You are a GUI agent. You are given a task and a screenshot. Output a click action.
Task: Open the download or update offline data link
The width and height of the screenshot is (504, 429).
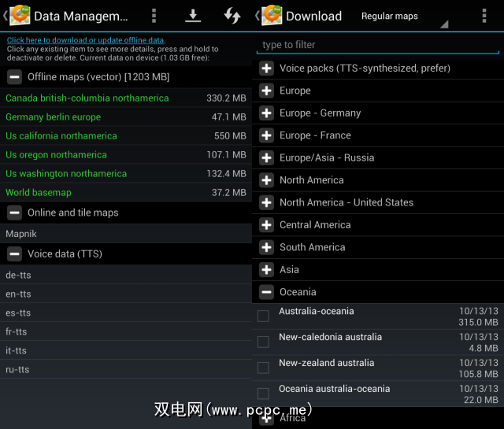pos(85,40)
